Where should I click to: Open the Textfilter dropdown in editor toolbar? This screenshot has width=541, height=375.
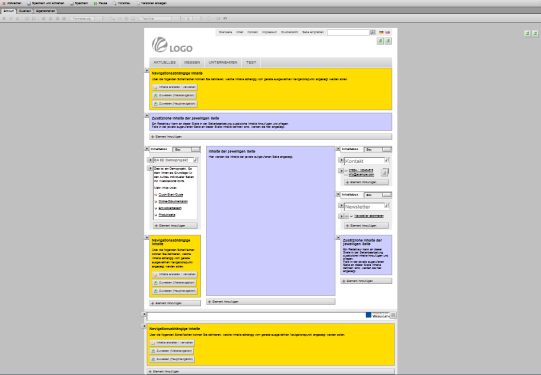pyautogui.click(x=160, y=19)
